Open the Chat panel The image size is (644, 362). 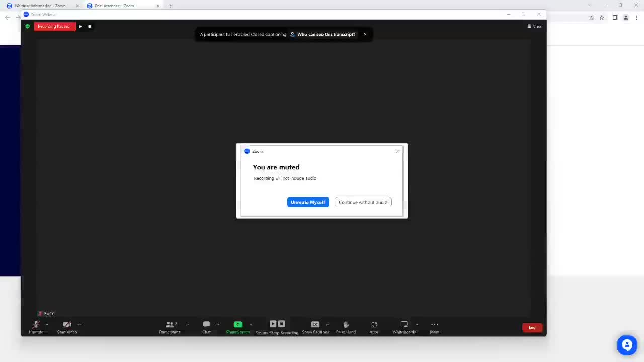(x=206, y=325)
